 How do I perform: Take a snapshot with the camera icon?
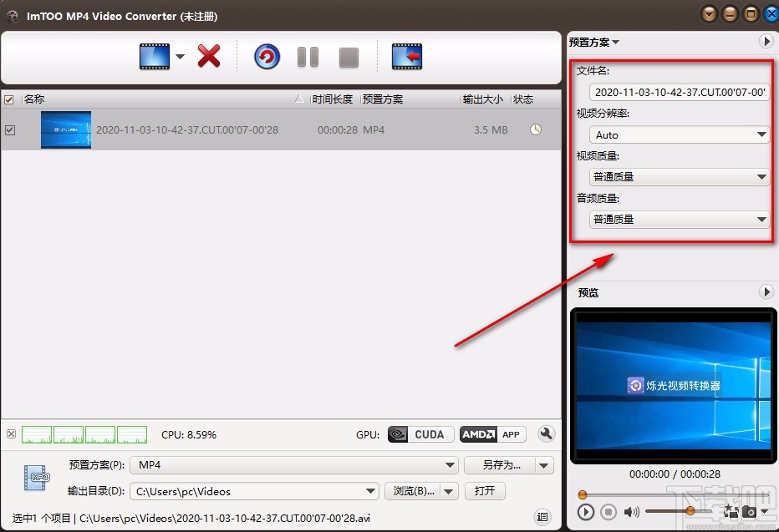pos(750,511)
